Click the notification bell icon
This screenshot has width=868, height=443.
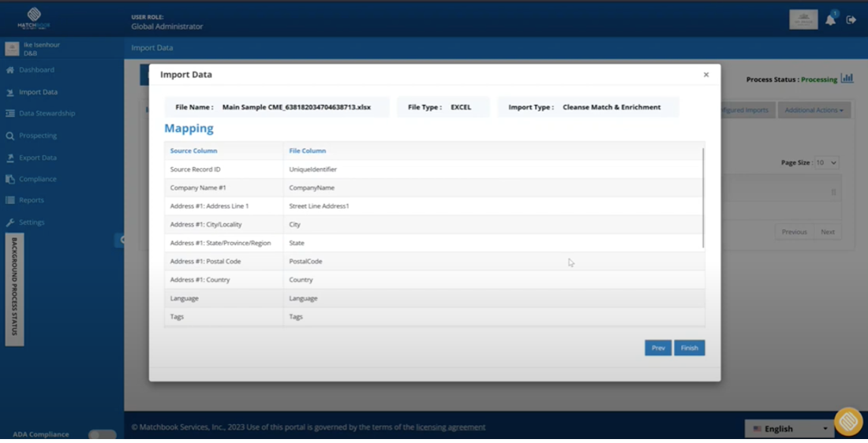tap(830, 20)
